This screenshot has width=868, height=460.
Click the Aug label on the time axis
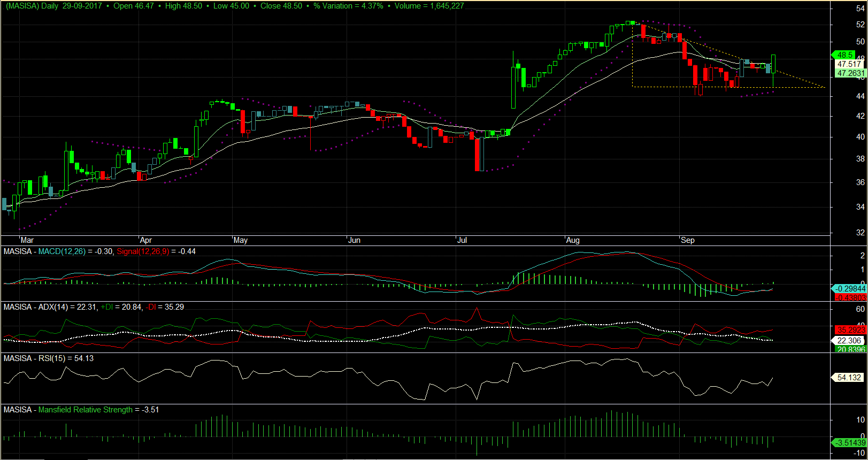[x=573, y=240]
